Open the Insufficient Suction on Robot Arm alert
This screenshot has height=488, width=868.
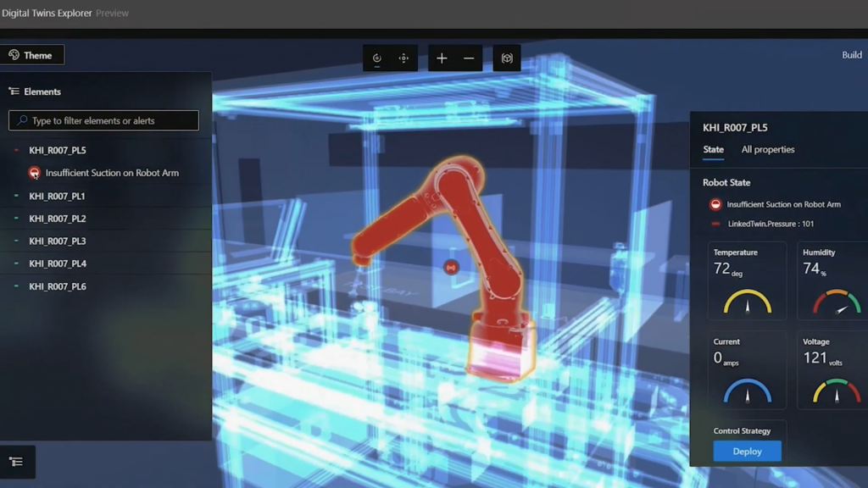pyautogui.click(x=111, y=173)
